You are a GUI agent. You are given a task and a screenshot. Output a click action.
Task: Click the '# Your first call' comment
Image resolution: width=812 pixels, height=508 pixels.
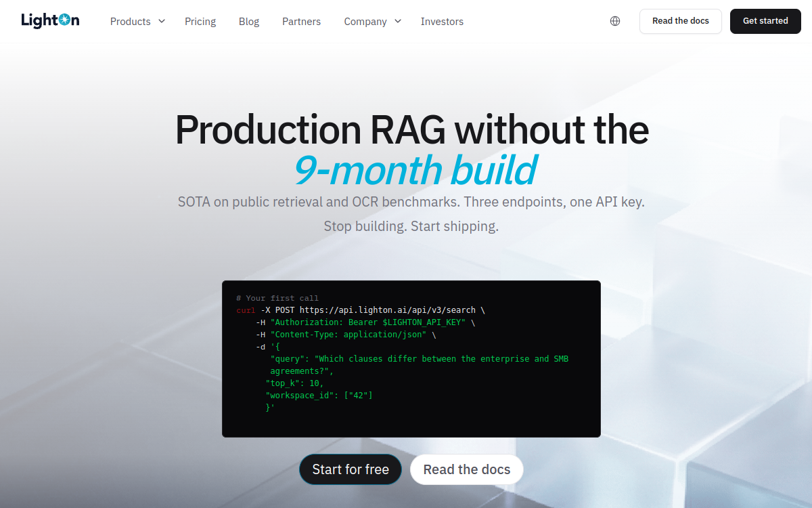277,298
